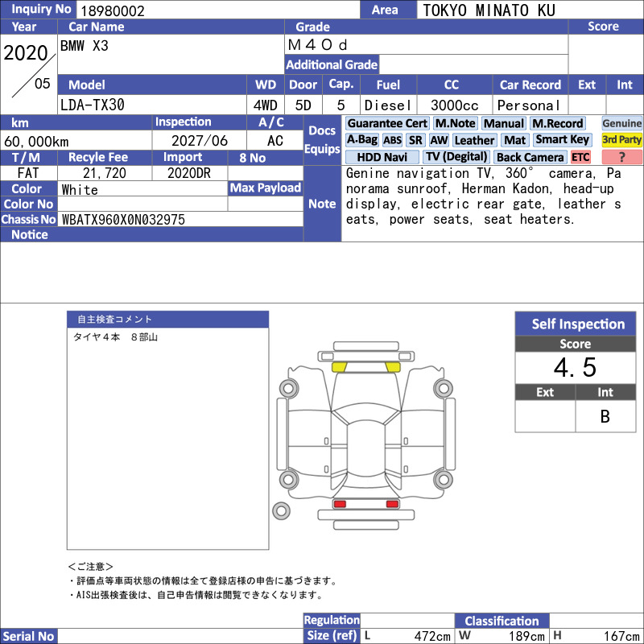
Task: Click the pink question mark legend box
Action: [621, 157]
